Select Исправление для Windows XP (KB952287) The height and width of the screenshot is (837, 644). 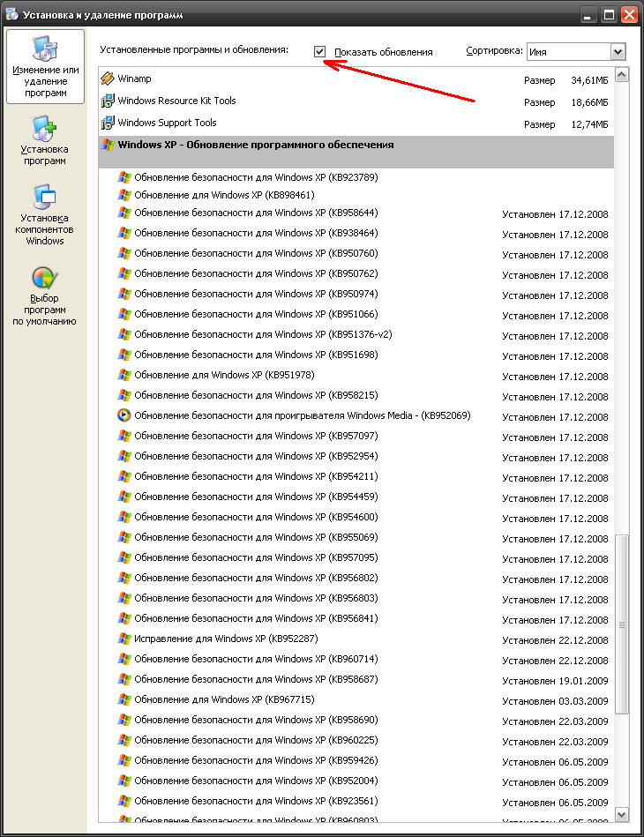[225, 639]
